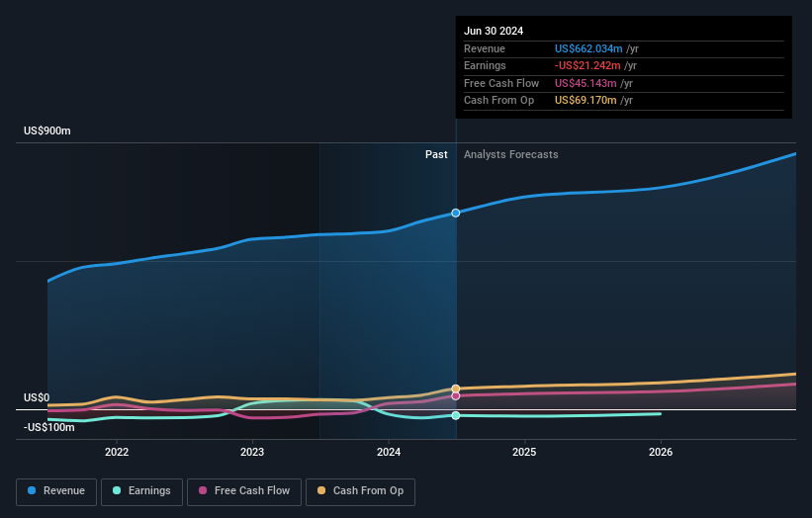Image resolution: width=812 pixels, height=518 pixels.
Task: Click the orange Cash From Op legend dot
Action: [321, 490]
